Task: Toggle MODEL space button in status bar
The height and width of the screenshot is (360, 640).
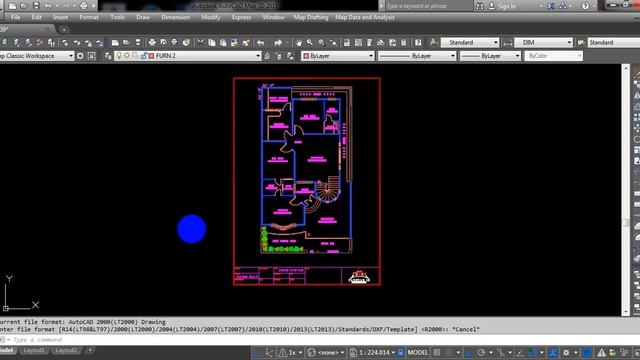Action: tap(418, 352)
